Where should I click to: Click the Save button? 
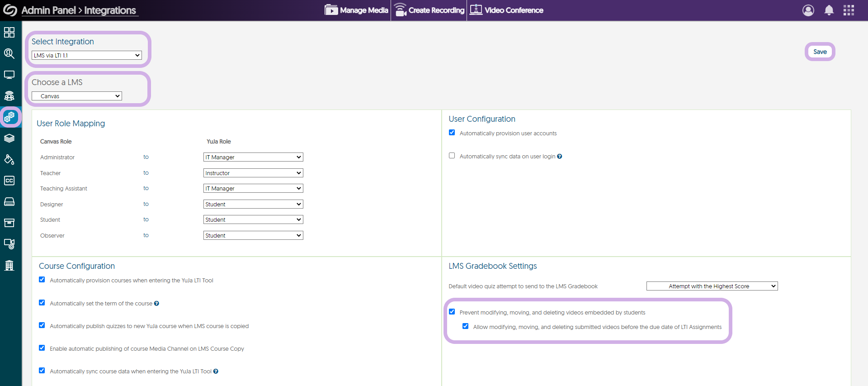tap(820, 52)
